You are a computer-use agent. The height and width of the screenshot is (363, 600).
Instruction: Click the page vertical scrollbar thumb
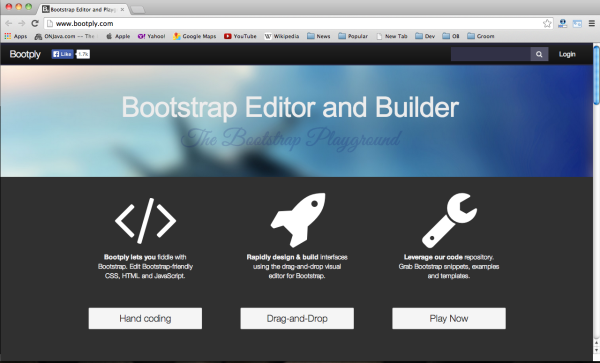click(596, 75)
